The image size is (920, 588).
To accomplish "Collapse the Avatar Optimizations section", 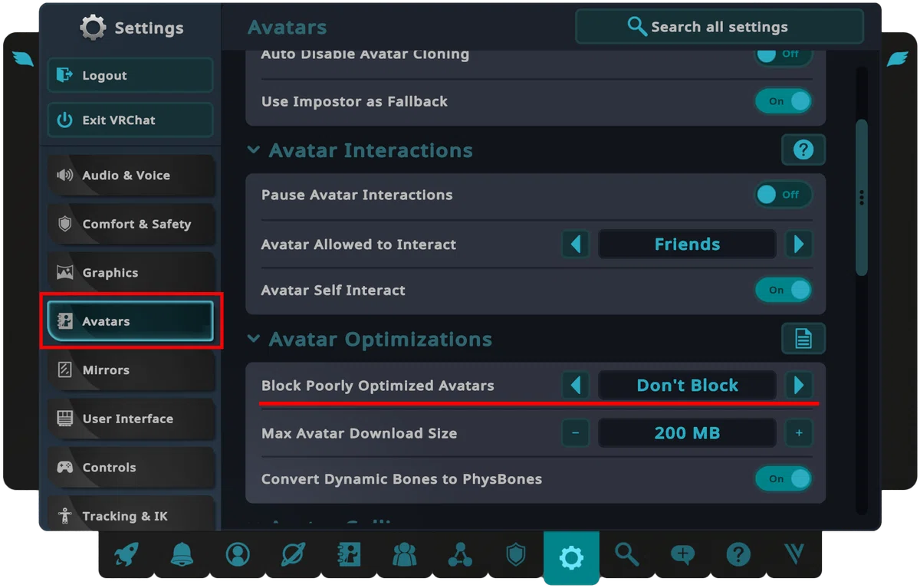I will [254, 339].
